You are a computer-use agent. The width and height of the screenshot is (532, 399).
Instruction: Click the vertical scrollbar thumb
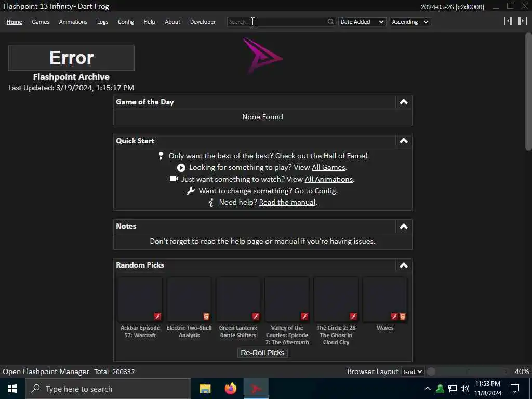pyautogui.click(x=528, y=91)
